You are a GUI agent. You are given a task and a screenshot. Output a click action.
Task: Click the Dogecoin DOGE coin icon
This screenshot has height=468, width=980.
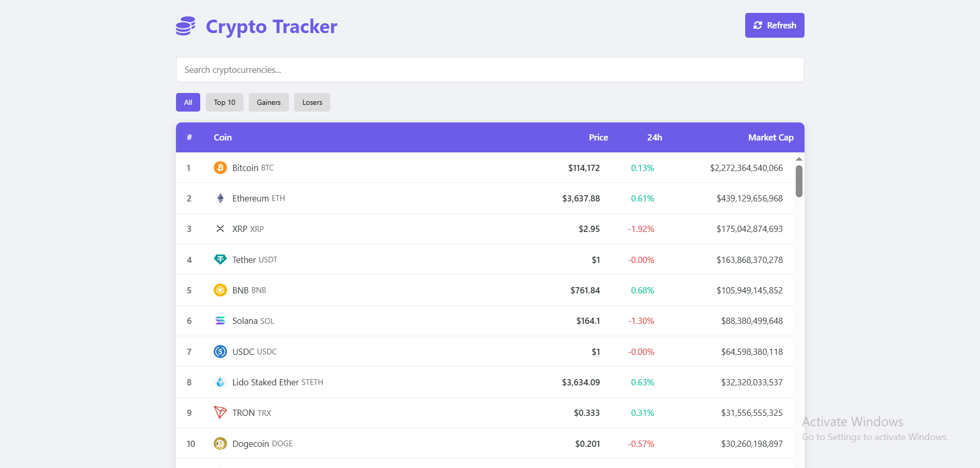click(220, 443)
